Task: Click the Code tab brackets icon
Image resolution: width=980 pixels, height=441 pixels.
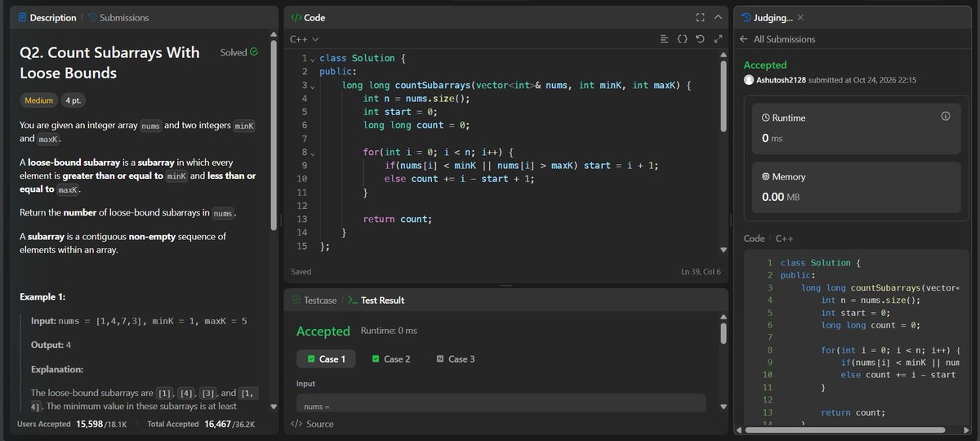Action: (x=296, y=17)
